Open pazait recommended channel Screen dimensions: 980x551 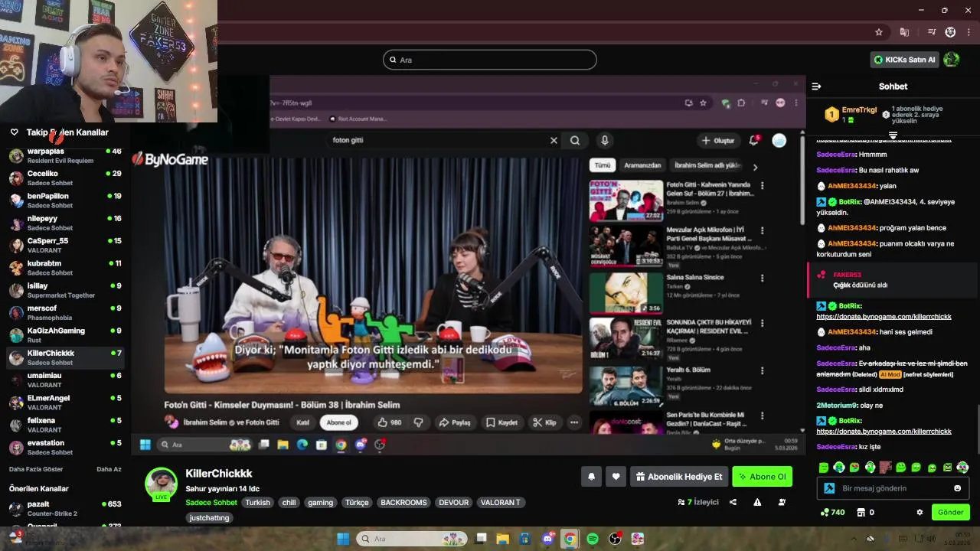[x=65, y=508]
